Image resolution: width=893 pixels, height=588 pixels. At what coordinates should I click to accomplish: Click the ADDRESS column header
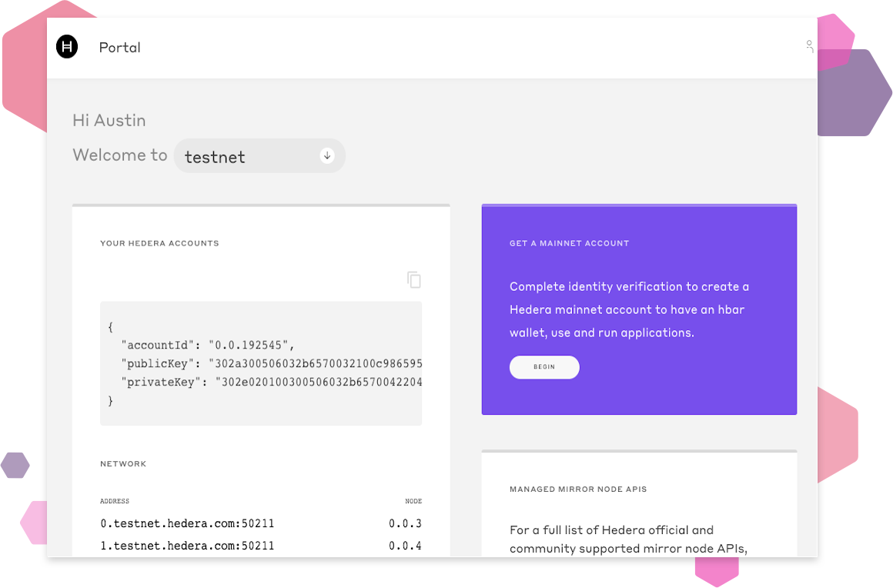[x=115, y=502]
